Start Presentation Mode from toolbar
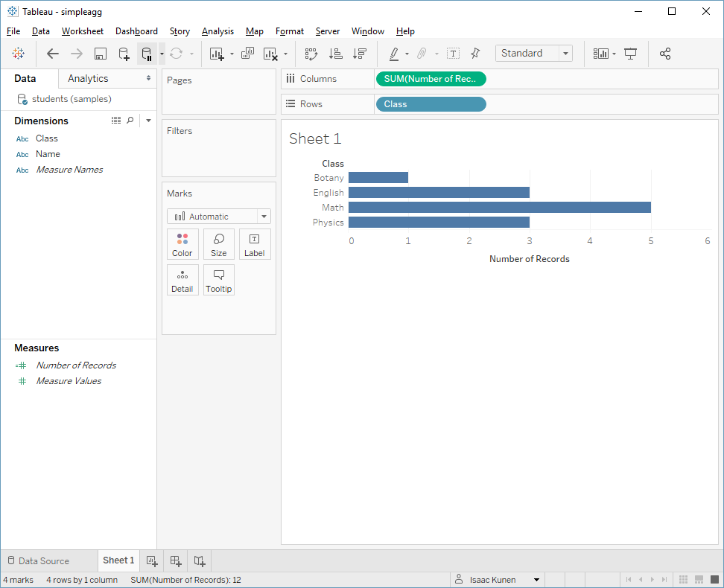This screenshot has width=724, height=588. 630,54
